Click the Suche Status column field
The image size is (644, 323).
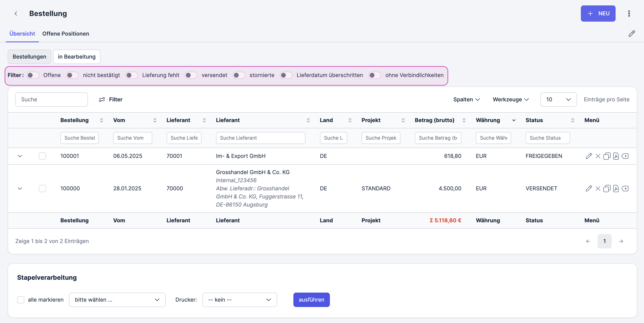[547, 138]
